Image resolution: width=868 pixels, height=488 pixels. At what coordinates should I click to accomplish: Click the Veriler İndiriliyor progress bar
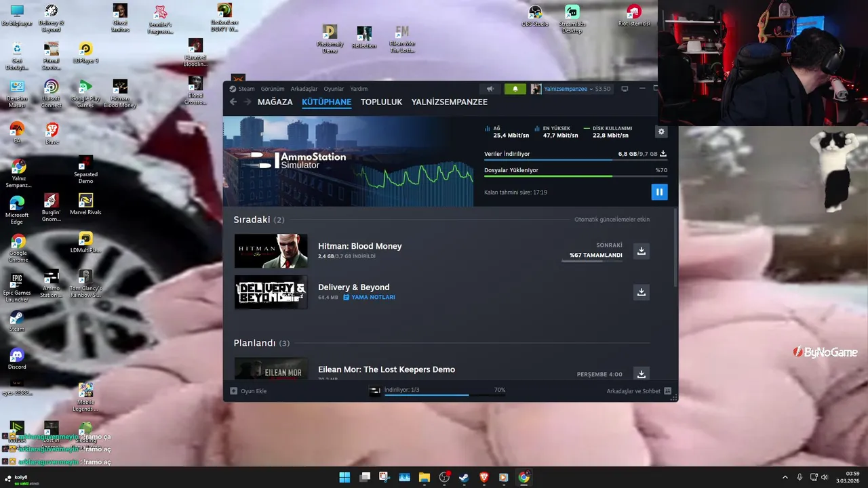click(575, 161)
